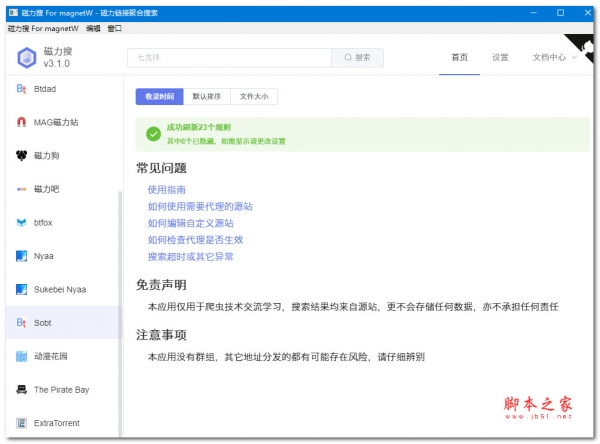Sort results by 文件大小
This screenshot has height=444, width=600.
click(x=254, y=97)
